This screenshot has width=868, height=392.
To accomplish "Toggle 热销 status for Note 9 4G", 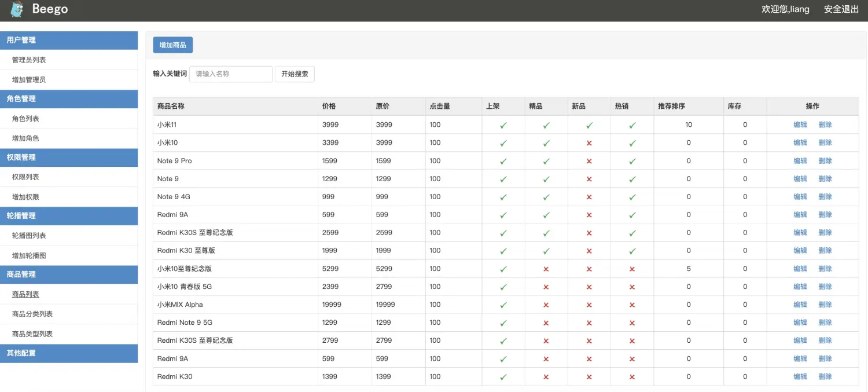I will pyautogui.click(x=632, y=197).
